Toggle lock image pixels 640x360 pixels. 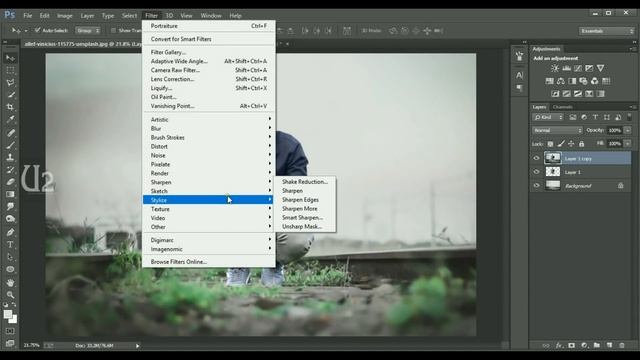561,144
